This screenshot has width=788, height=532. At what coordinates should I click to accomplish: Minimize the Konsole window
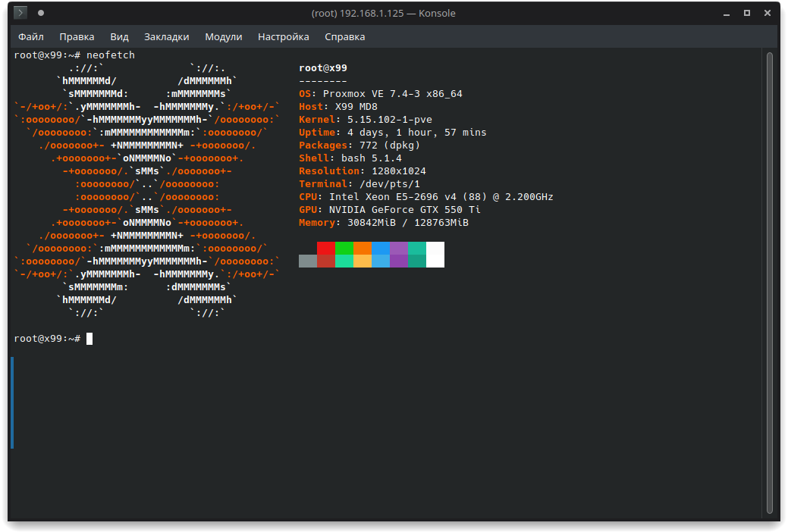(x=726, y=14)
